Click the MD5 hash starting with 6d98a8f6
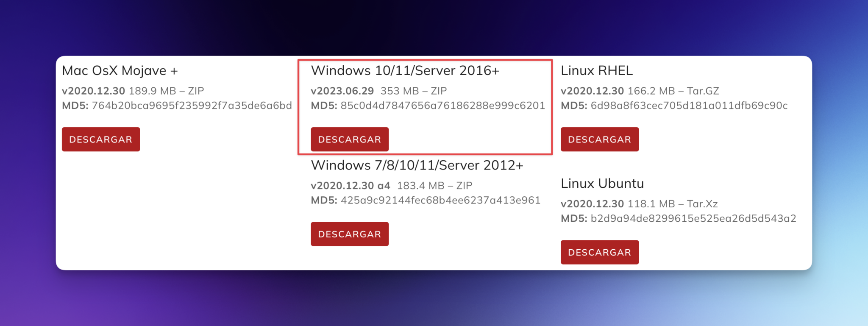Image resolution: width=868 pixels, height=326 pixels. [x=689, y=106]
